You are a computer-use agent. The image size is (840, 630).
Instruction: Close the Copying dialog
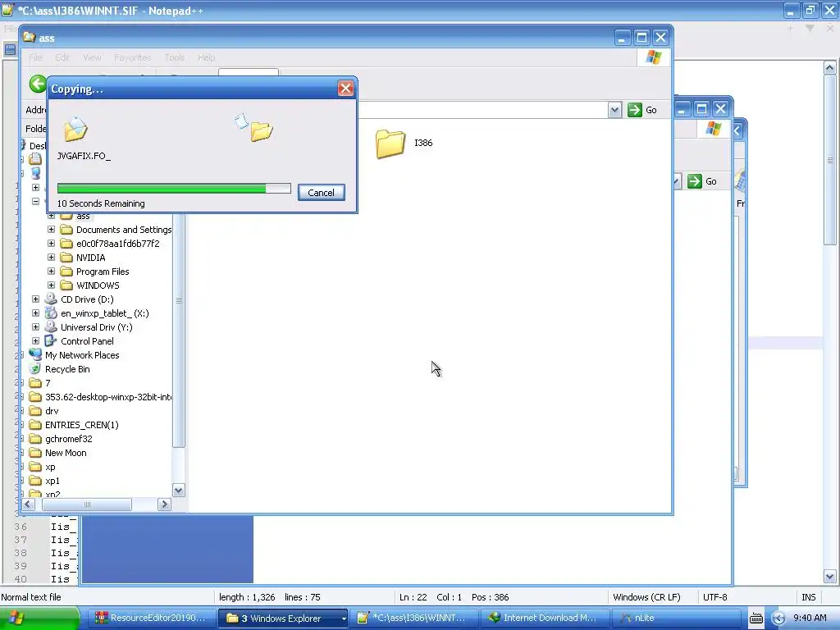coord(345,89)
